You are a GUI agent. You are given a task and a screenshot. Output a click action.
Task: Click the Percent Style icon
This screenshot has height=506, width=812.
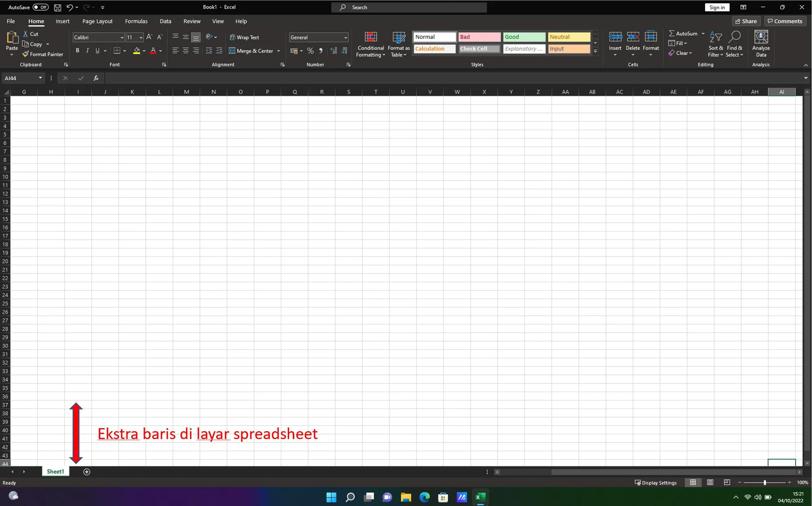point(310,51)
